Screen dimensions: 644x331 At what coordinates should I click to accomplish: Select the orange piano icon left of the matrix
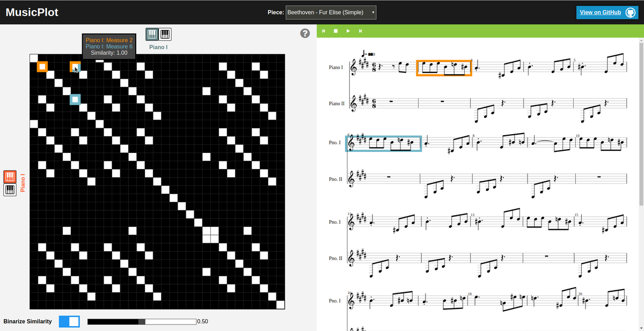pyautogui.click(x=10, y=176)
